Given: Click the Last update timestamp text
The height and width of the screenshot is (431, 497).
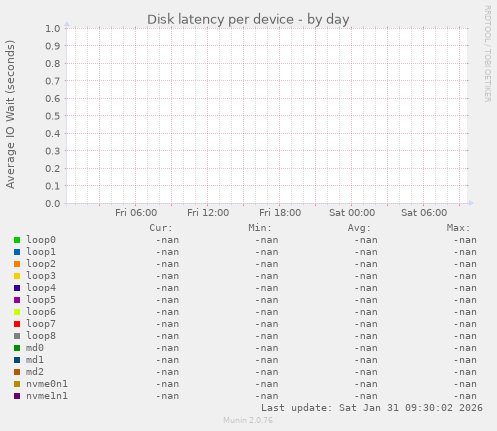Looking at the screenshot, I should pos(372,408).
